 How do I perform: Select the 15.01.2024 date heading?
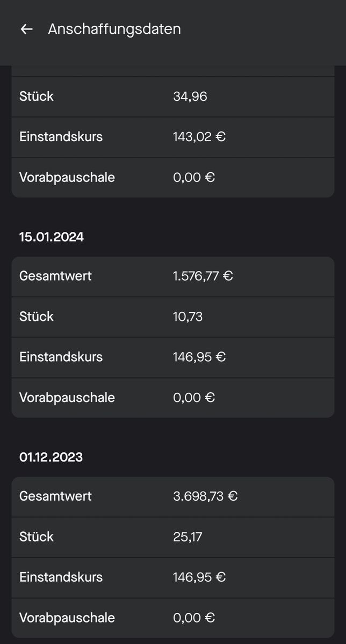pos(52,237)
